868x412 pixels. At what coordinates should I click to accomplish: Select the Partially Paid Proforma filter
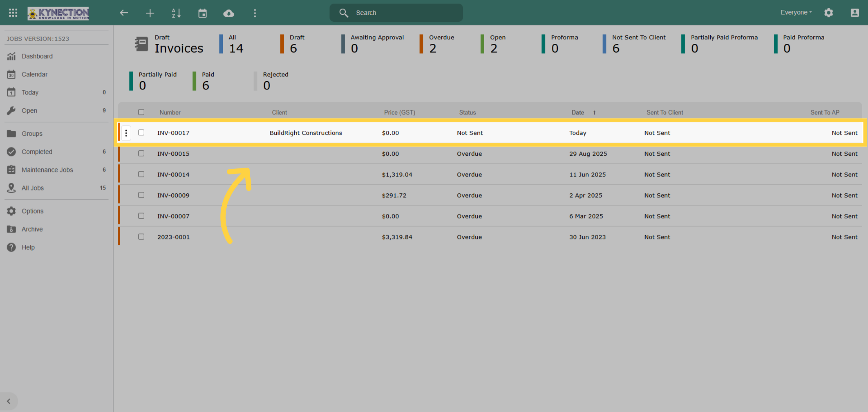pyautogui.click(x=720, y=44)
